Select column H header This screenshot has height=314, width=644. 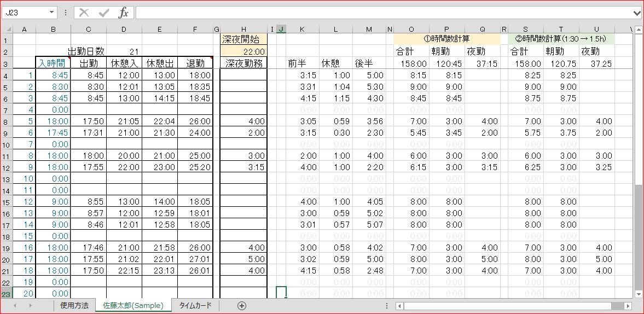[243, 29]
